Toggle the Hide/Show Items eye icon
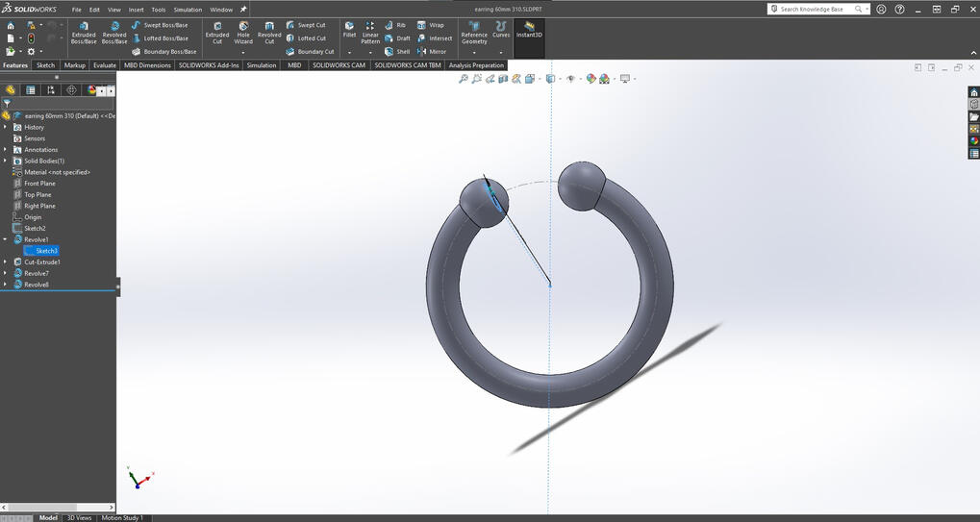This screenshot has height=522, width=980. [571, 79]
